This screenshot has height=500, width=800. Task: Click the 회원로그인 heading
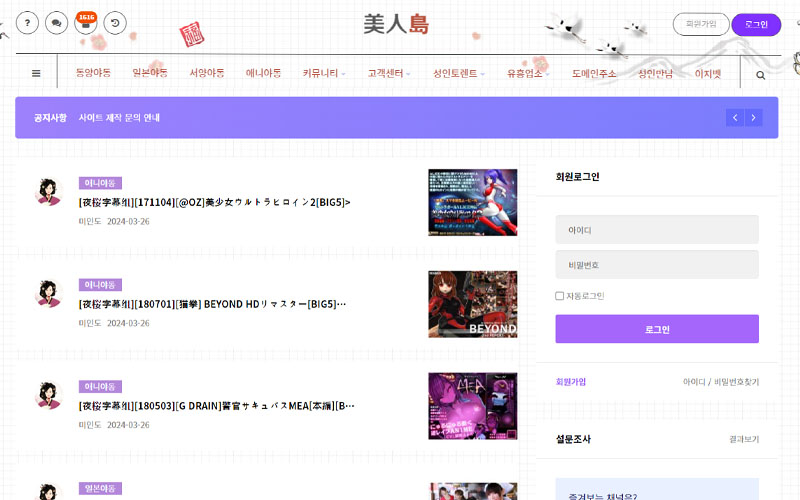pos(577,177)
